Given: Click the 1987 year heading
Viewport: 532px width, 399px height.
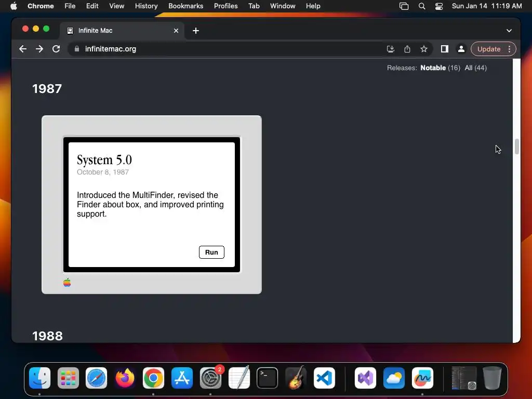Looking at the screenshot, I should pyautogui.click(x=47, y=88).
